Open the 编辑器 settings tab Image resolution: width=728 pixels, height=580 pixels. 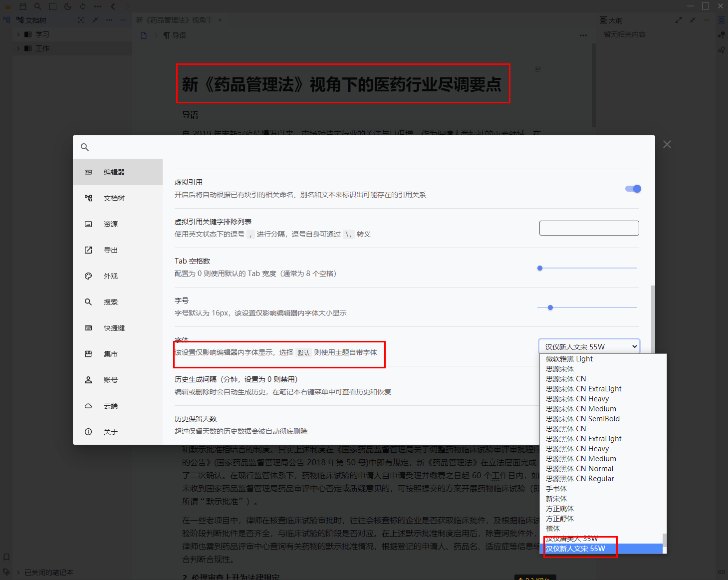[118, 172]
